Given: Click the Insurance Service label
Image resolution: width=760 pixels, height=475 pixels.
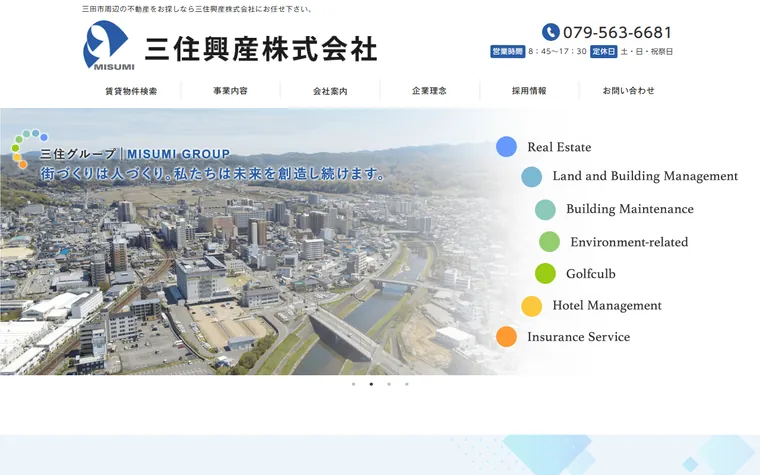Looking at the screenshot, I should point(579,337).
